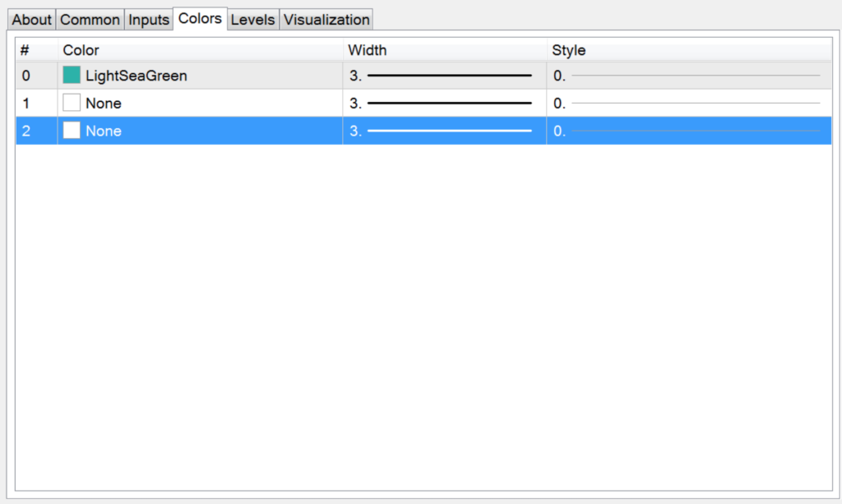The width and height of the screenshot is (842, 504).
Task: Select the LightSeaGreen color name text
Action: pos(136,76)
